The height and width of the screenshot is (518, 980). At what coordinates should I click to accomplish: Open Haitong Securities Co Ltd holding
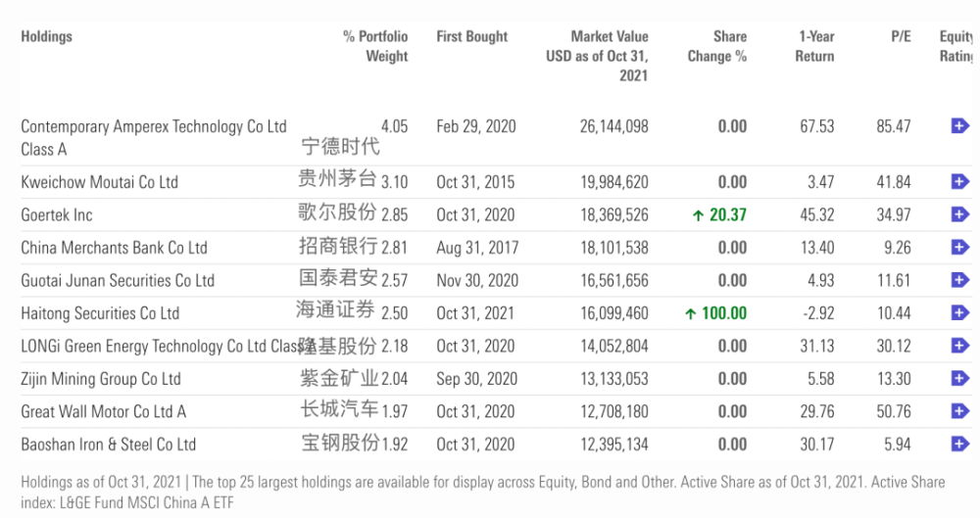pos(100,313)
